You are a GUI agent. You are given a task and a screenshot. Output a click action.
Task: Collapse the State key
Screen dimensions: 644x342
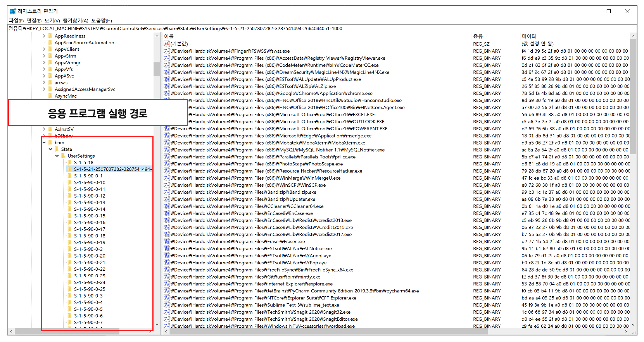[x=50, y=149]
